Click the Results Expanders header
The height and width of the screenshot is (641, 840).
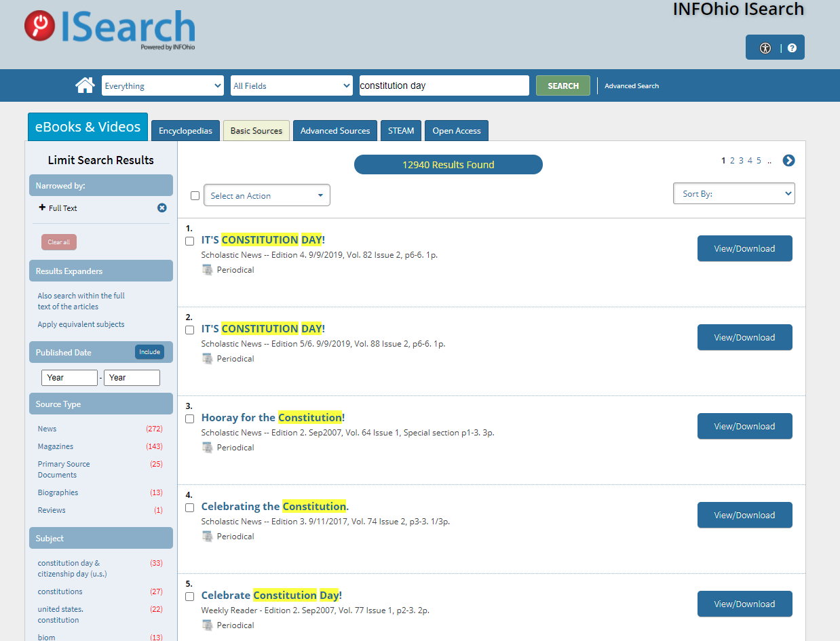point(101,271)
